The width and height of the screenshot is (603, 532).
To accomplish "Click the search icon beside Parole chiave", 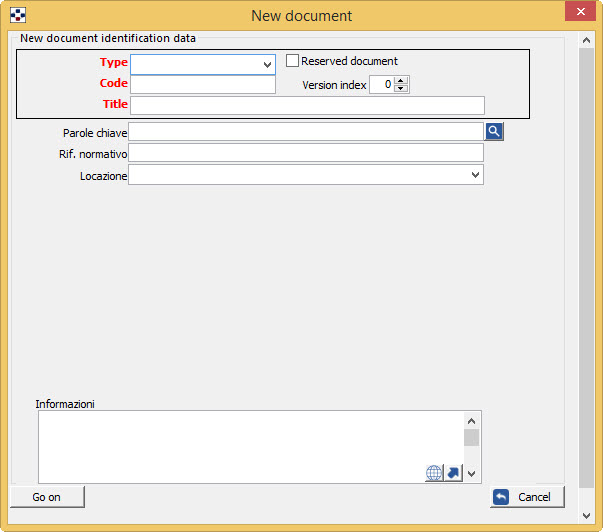I will click(494, 131).
